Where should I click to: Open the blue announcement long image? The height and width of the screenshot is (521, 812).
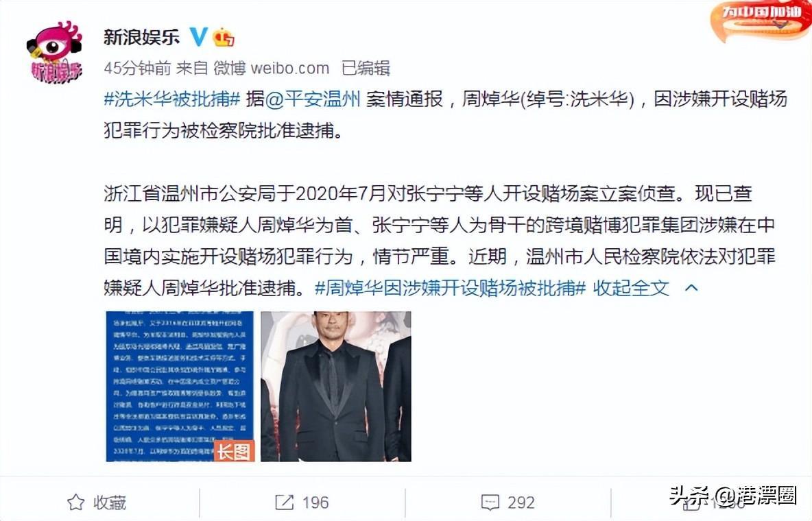pos(180,387)
